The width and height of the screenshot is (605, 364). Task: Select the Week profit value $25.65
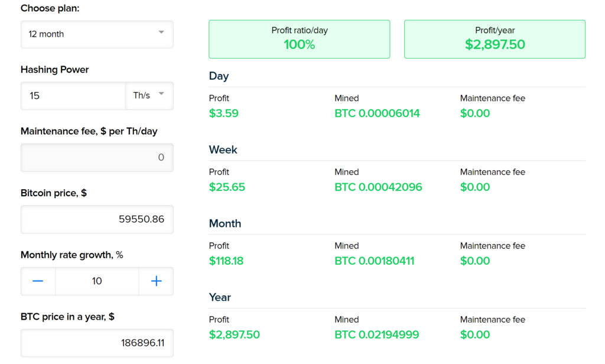tap(227, 187)
